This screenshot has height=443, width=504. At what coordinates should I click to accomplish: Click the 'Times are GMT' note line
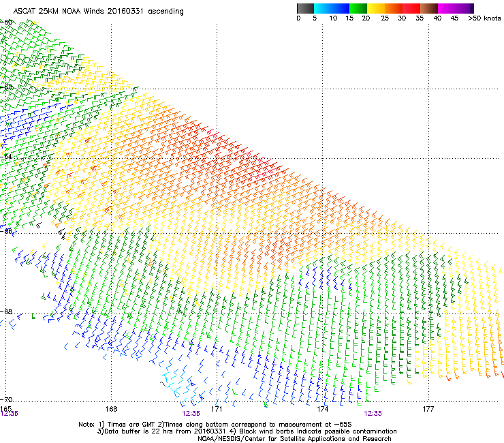[x=215, y=425]
